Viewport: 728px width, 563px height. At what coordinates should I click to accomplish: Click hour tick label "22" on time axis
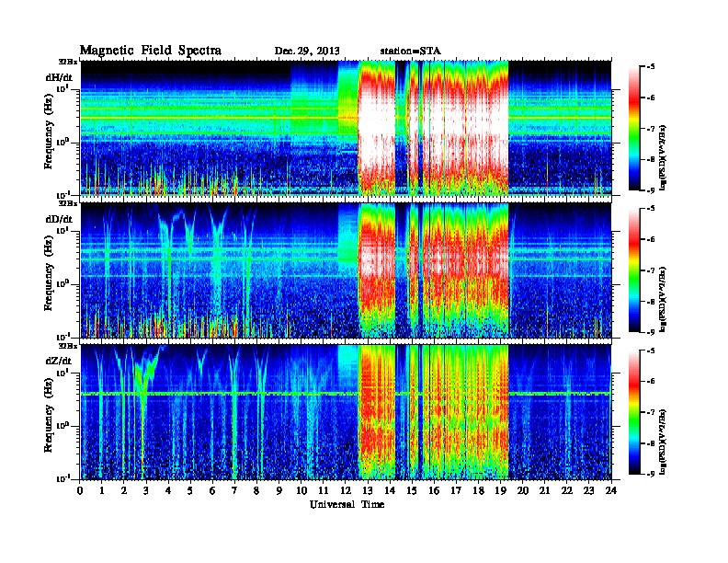567,490
